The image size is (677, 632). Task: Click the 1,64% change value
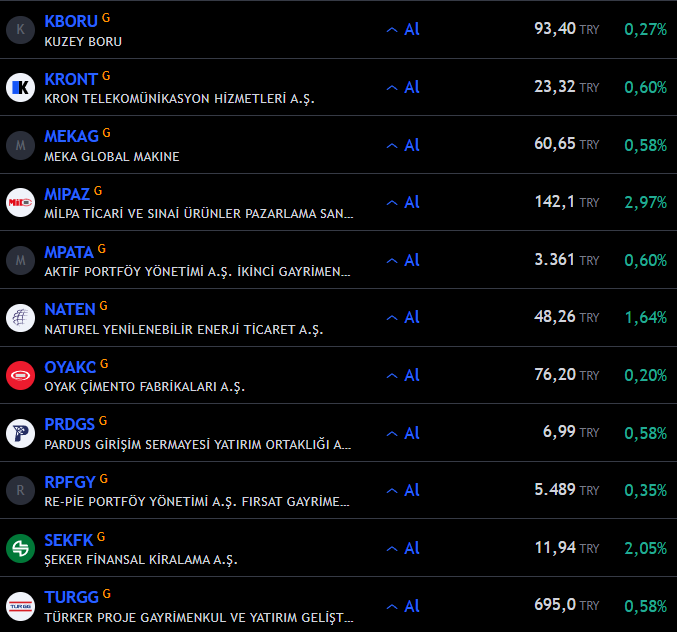(645, 318)
